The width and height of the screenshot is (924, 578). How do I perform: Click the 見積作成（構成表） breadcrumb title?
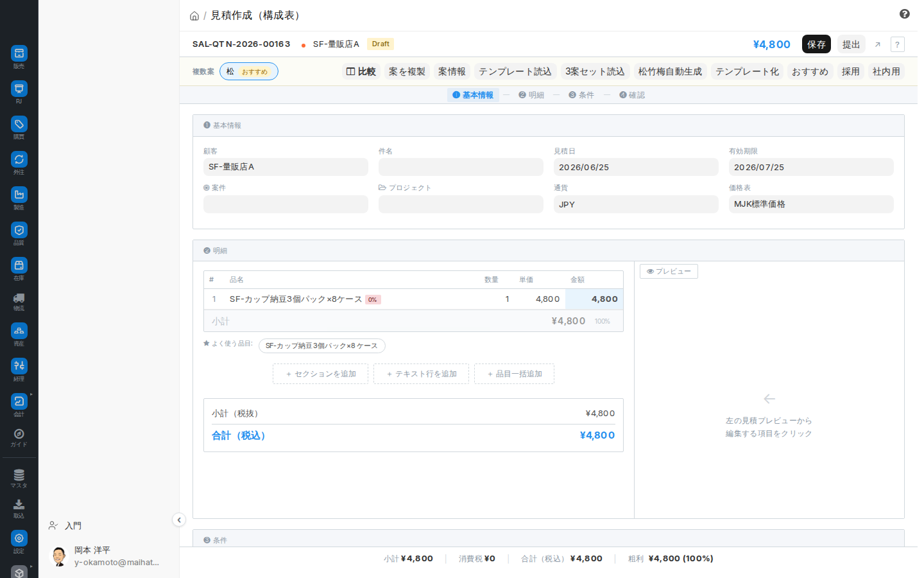tap(257, 15)
